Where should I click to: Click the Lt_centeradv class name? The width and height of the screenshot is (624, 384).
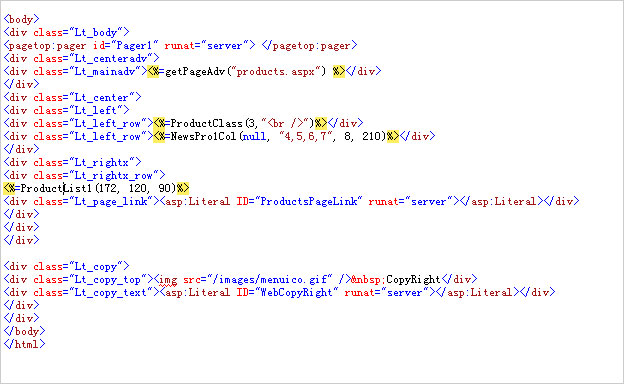pyautogui.click(x=111, y=58)
